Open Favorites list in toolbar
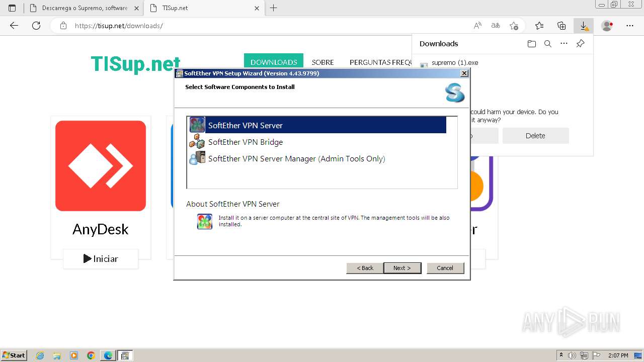Image resolution: width=644 pixels, height=362 pixels. (539, 26)
